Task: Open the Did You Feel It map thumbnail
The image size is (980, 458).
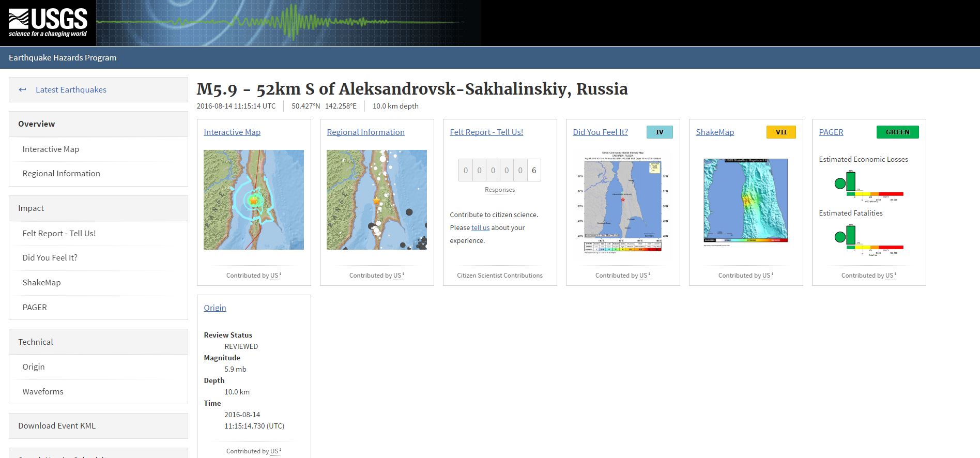Action: point(622,203)
